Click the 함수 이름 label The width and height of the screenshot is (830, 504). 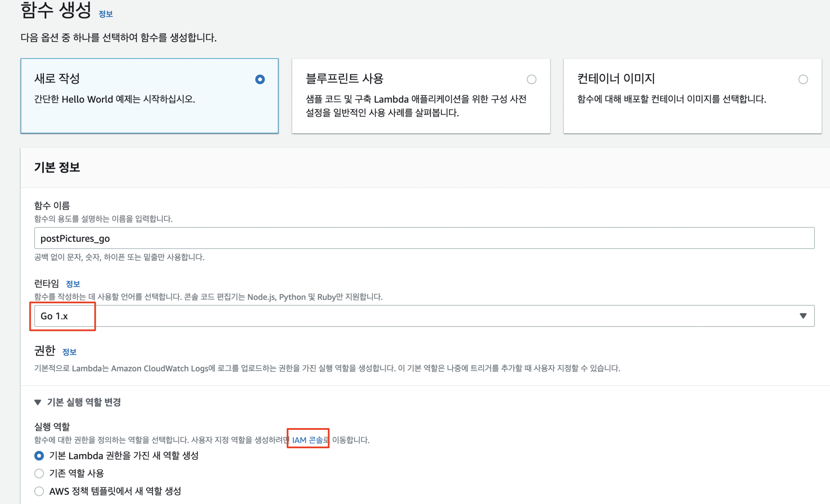tap(52, 205)
